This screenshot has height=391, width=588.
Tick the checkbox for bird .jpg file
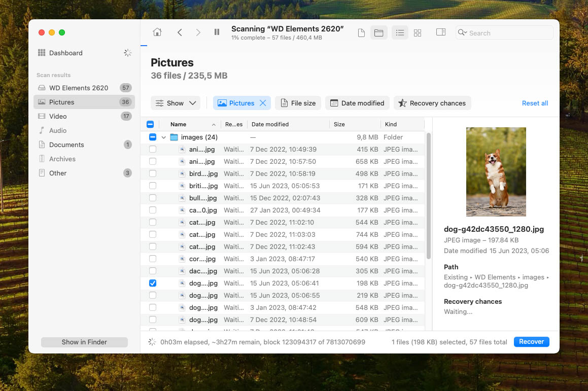(x=153, y=174)
